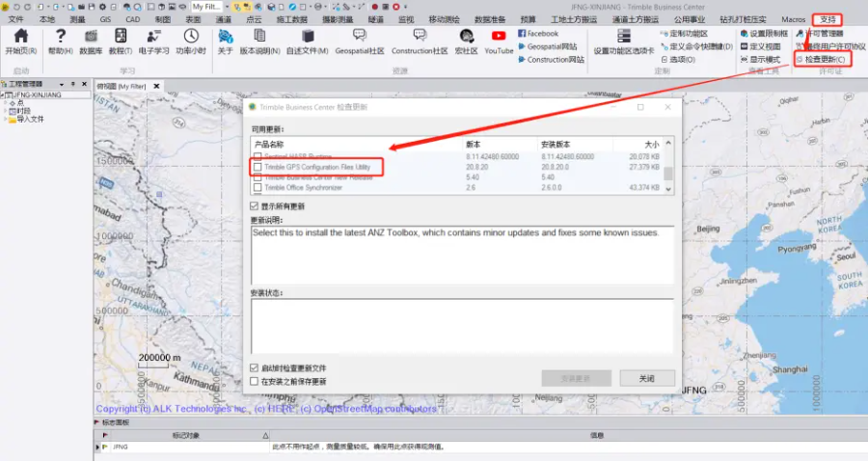Image resolution: width=868 pixels, height=461 pixels.
Task: Click the undo arrow in quick toolbar
Action: click(16, 7)
